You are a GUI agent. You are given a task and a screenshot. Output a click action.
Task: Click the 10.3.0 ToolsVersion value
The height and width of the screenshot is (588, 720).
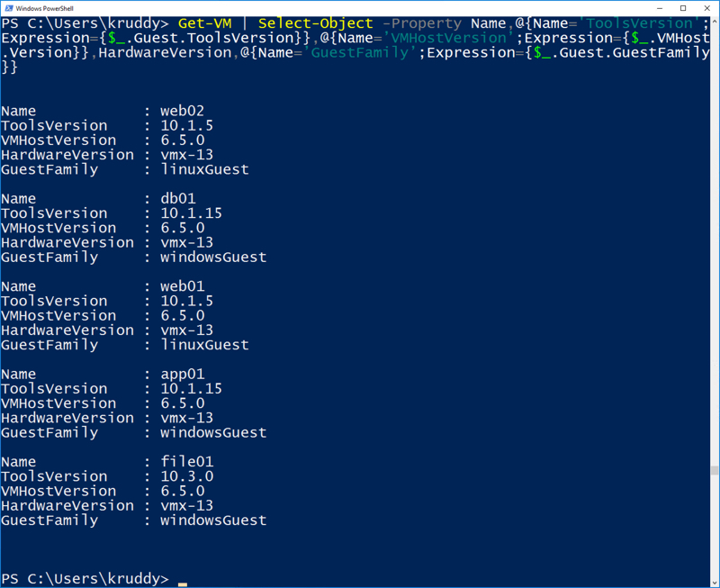[x=187, y=476]
